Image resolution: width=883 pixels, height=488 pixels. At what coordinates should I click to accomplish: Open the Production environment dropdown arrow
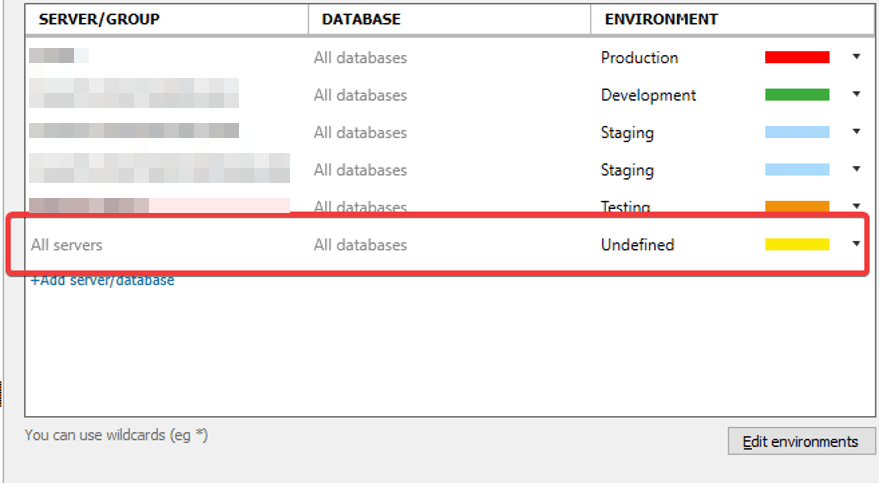point(856,57)
